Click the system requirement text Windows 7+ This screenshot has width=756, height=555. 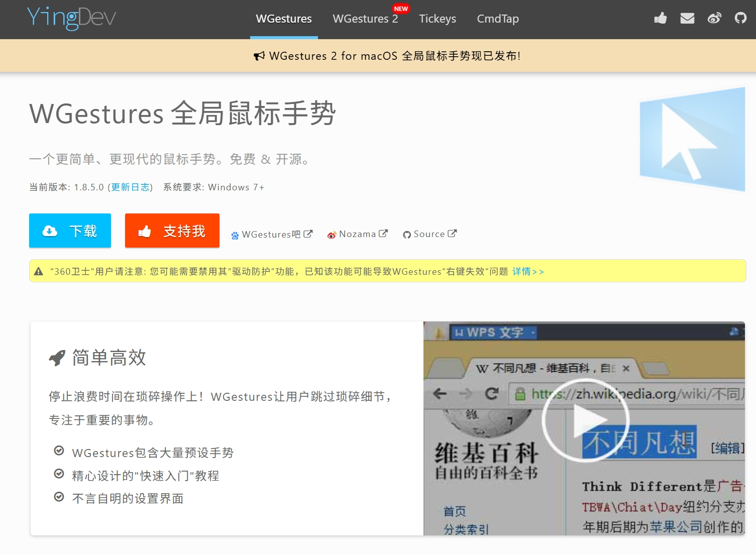(236, 187)
